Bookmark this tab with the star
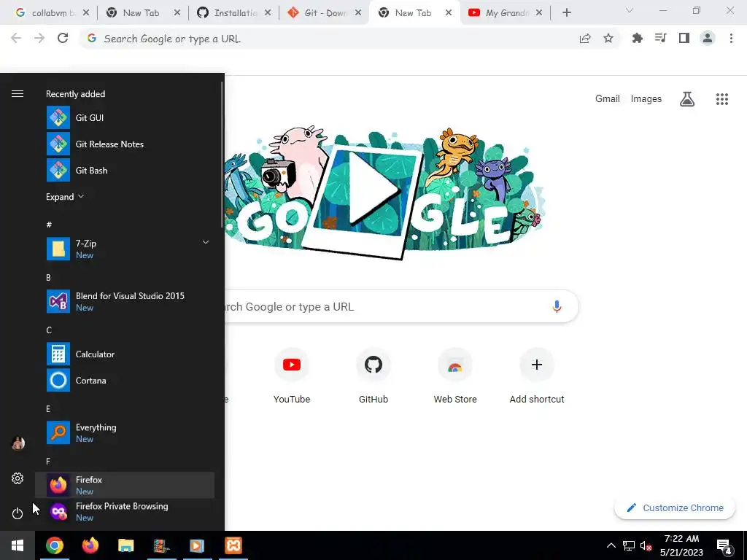 (608, 39)
